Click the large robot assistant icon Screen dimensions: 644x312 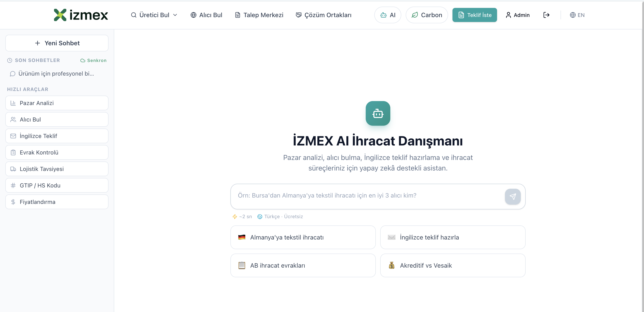tap(378, 114)
